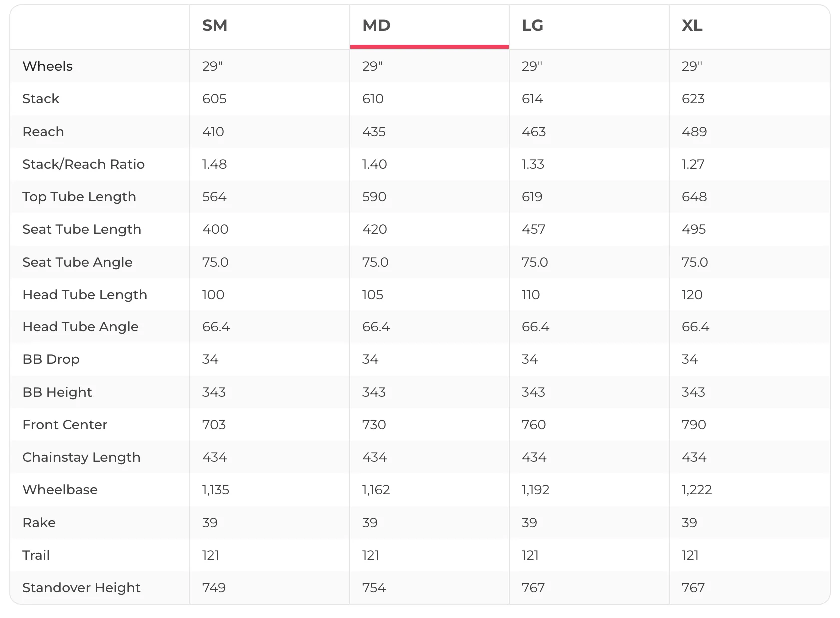Switch to the XL size column
Screen dimensions: 840x618
point(692,25)
